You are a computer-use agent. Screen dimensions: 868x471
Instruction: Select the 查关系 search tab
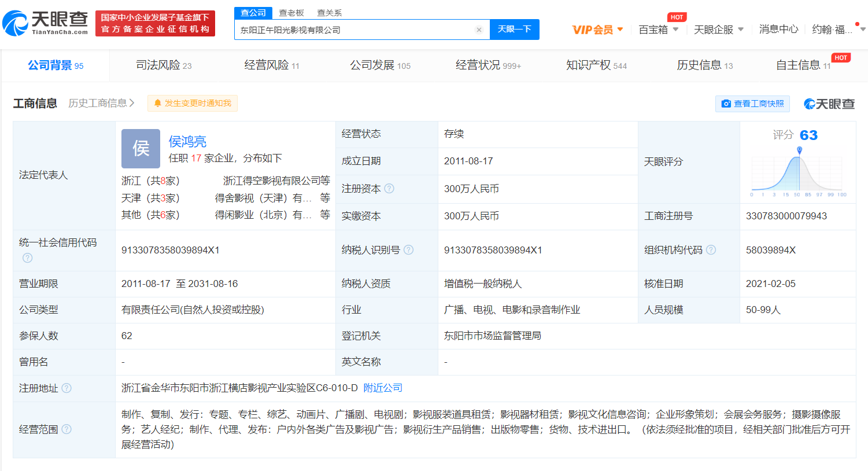(329, 13)
